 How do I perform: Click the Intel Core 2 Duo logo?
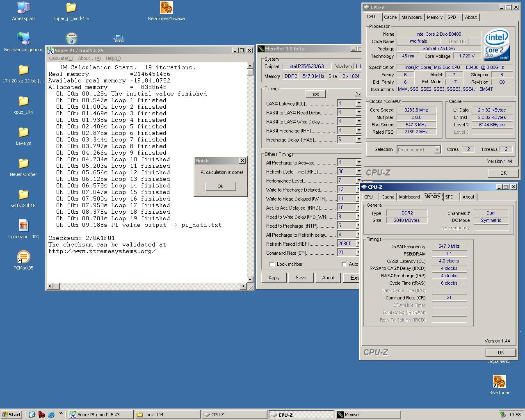coord(497,44)
